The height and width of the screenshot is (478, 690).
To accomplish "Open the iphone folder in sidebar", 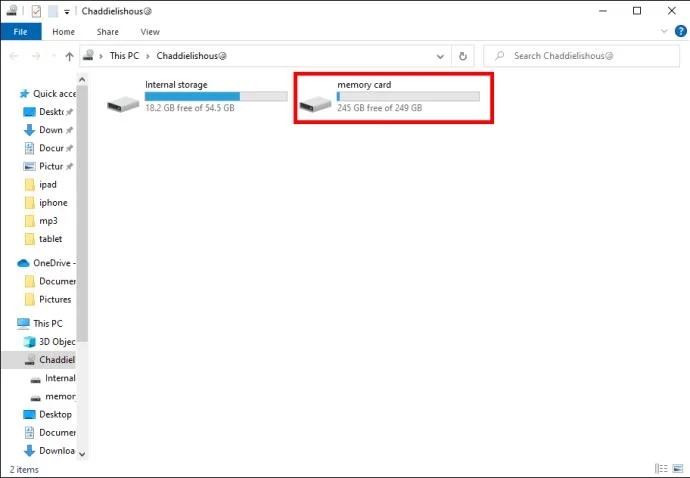I will [x=46, y=202].
